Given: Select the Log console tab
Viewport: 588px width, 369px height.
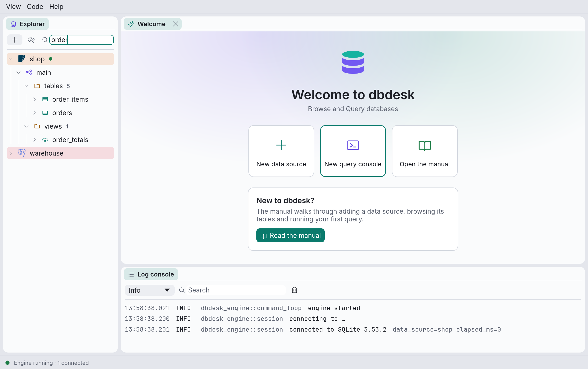Looking at the screenshot, I should click(x=151, y=274).
